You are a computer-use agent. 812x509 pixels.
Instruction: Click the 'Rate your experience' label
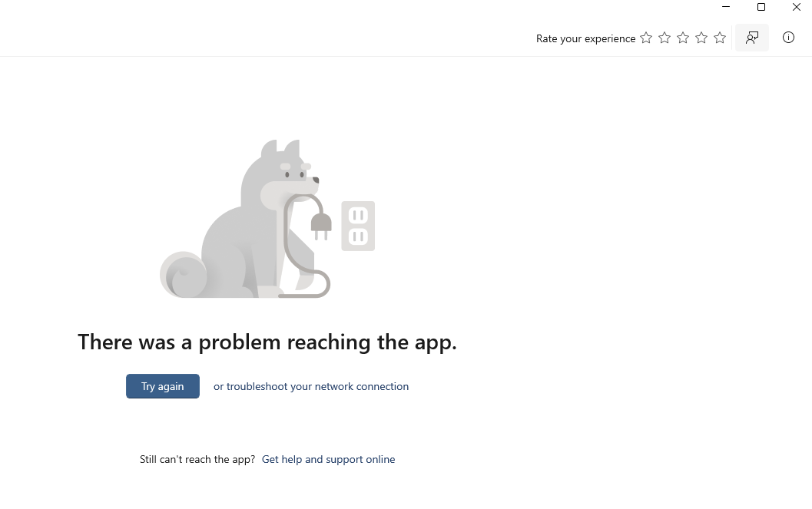(585, 39)
